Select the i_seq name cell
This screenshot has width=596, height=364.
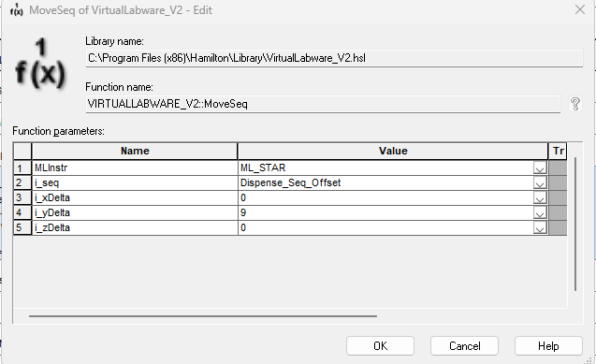coord(135,183)
